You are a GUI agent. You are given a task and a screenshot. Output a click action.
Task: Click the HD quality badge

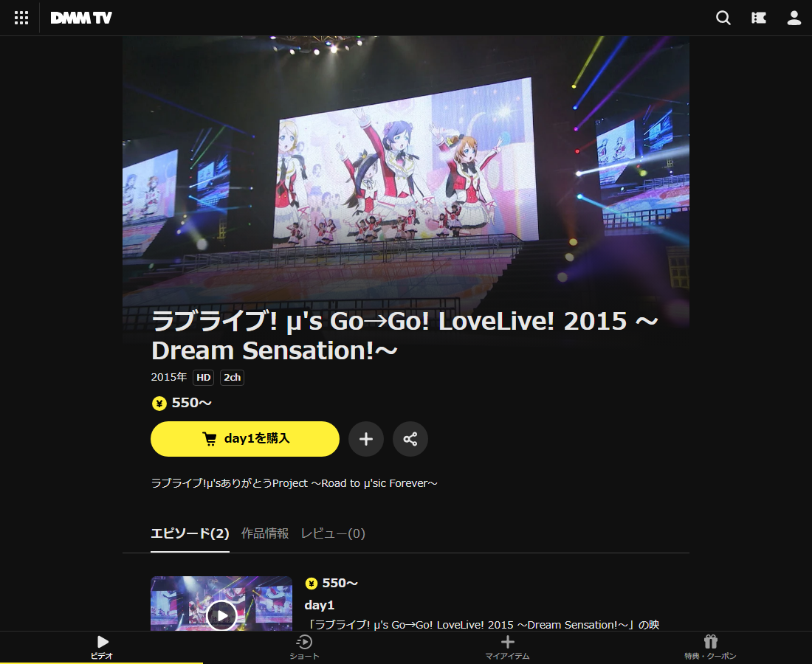204,377
